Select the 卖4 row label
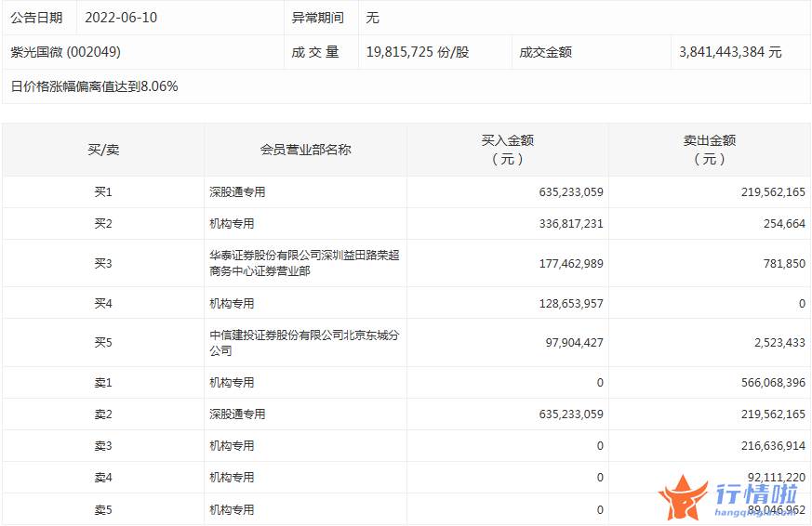The height and width of the screenshot is (526, 812). 103,477
